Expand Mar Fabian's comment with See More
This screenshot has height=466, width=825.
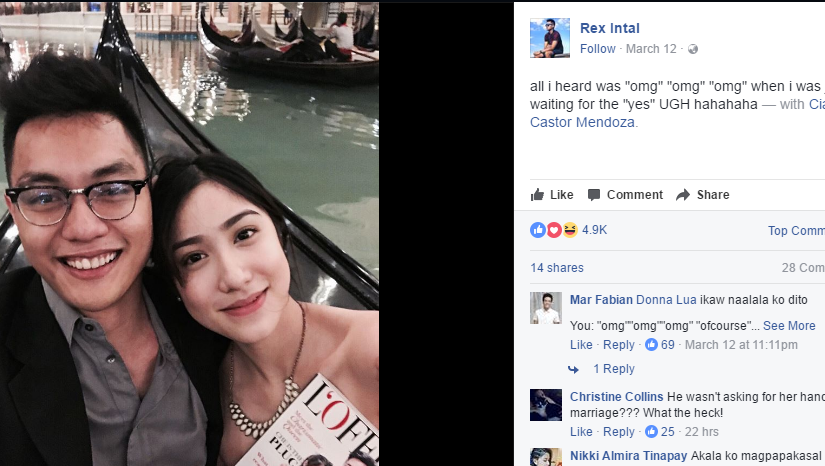click(x=789, y=326)
